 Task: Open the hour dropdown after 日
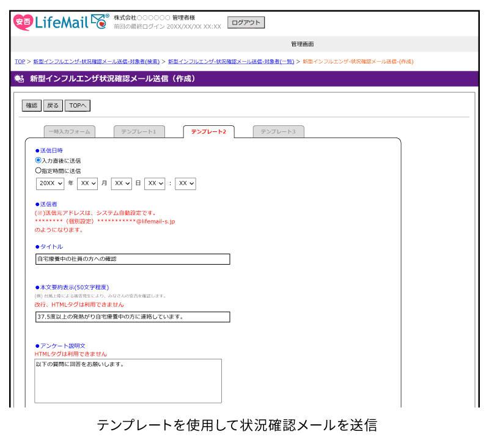(x=155, y=183)
